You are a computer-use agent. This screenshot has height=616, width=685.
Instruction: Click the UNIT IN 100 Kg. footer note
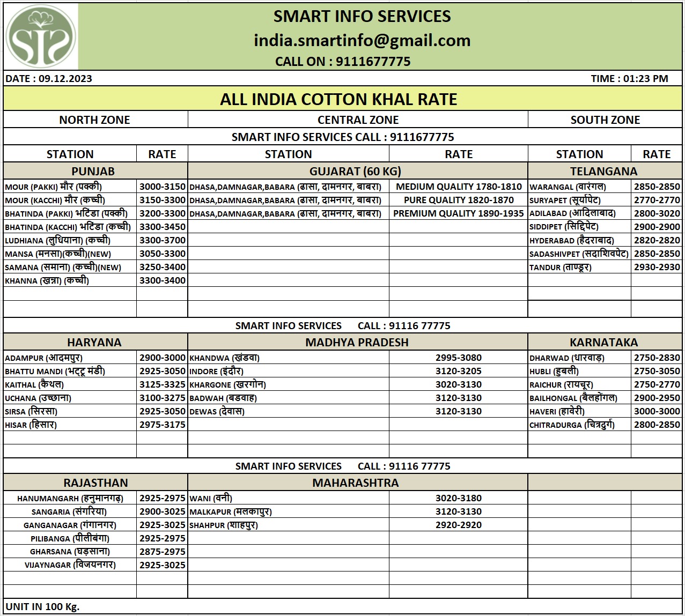(42, 607)
